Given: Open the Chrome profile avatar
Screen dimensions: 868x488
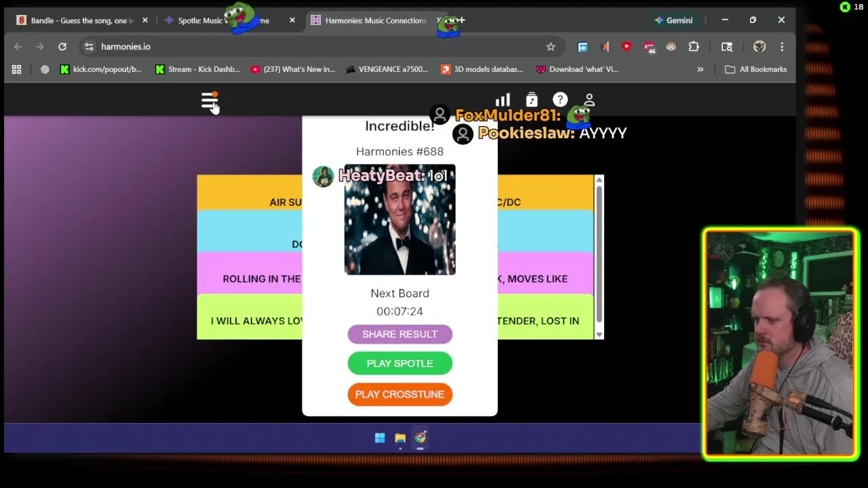Looking at the screenshot, I should coord(759,47).
